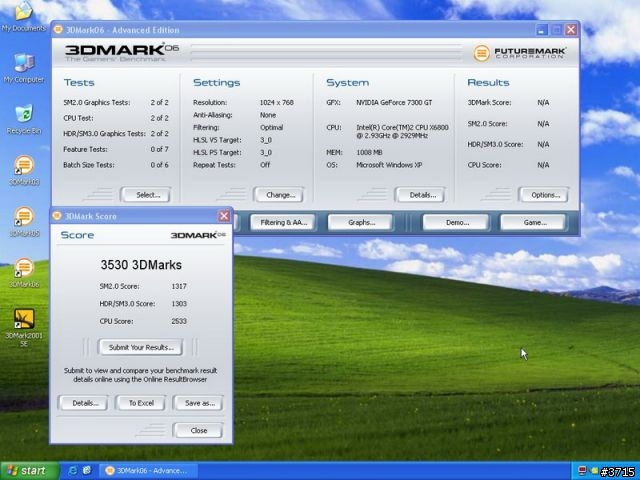The width and height of the screenshot is (640, 480).
Task: Export results with To Excel button
Action: click(141, 403)
